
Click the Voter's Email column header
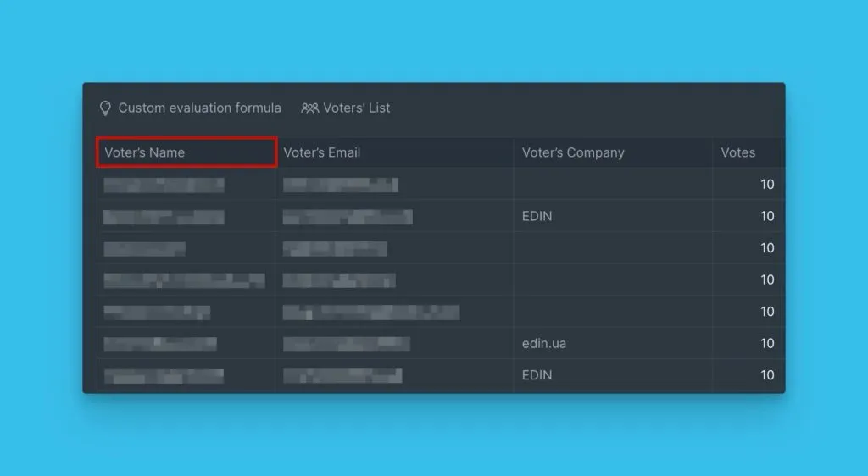click(x=321, y=152)
